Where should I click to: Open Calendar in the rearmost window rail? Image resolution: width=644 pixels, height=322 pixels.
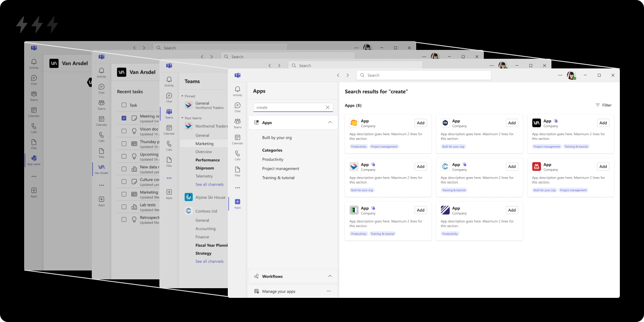[x=34, y=112]
